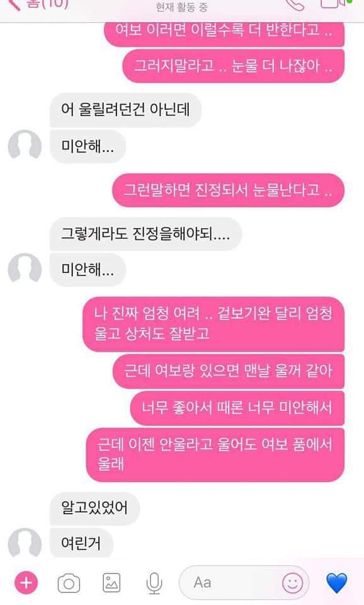Open the emoji smiley picker
The image size is (364, 605).
(292, 583)
